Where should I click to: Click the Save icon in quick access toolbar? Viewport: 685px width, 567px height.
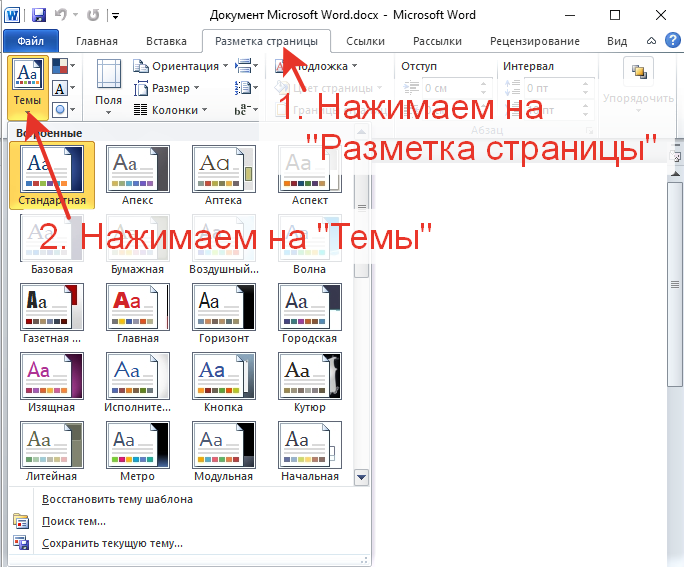click(x=39, y=15)
